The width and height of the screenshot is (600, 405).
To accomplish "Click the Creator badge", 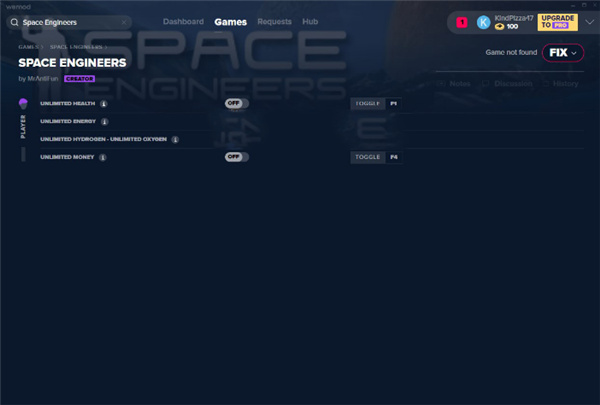I will (80, 78).
